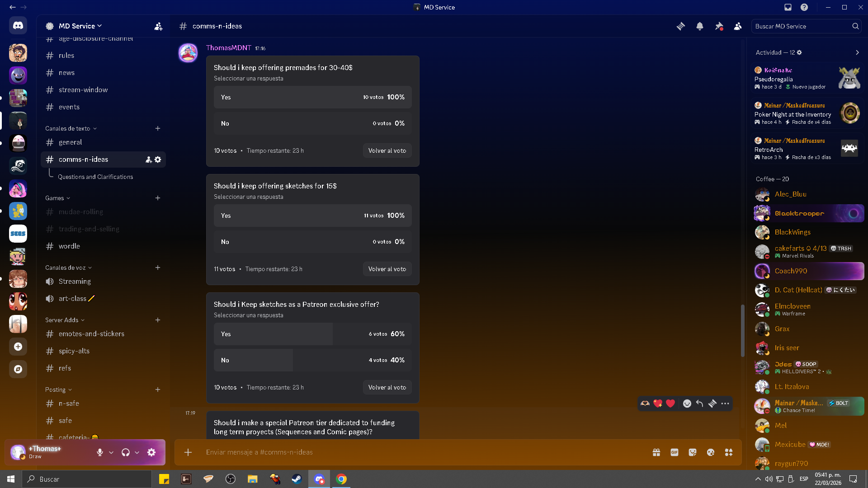Expand the Actividad panel arrow
The image size is (868, 488).
pyautogui.click(x=857, y=52)
